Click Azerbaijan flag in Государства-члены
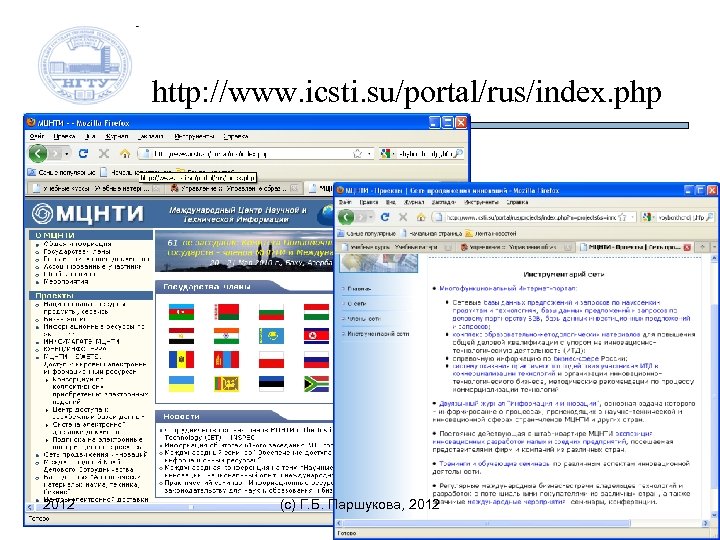 coord(181,312)
